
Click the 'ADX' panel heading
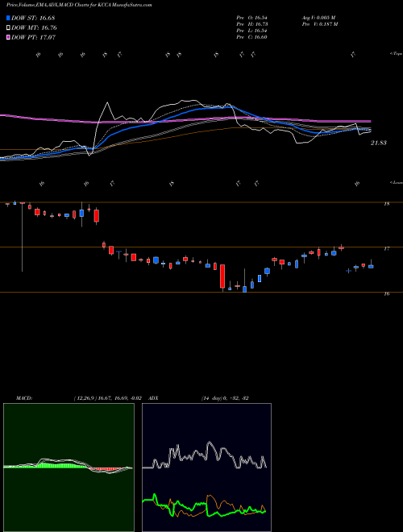(x=153, y=398)
